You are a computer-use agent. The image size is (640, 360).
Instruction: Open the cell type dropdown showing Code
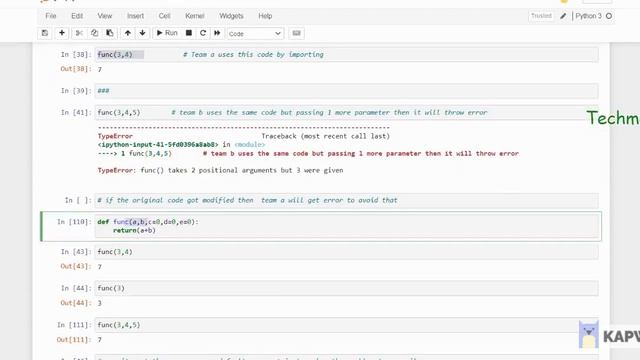[255, 33]
